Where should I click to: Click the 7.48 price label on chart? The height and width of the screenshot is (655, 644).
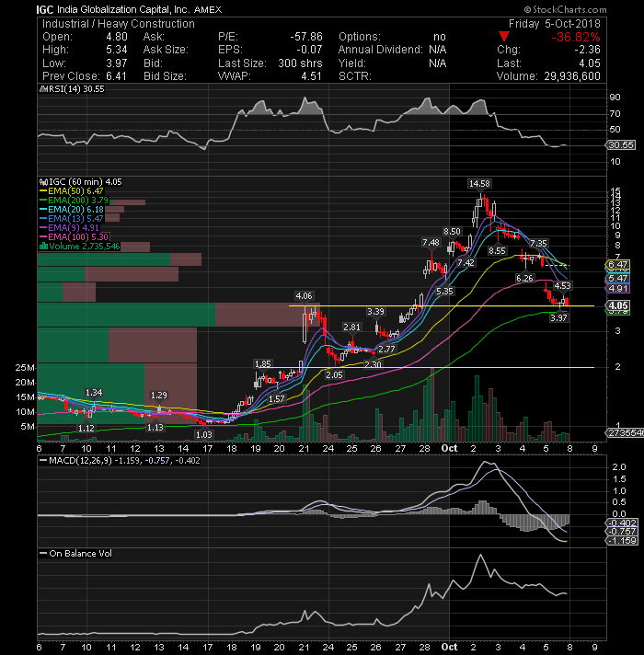431,243
